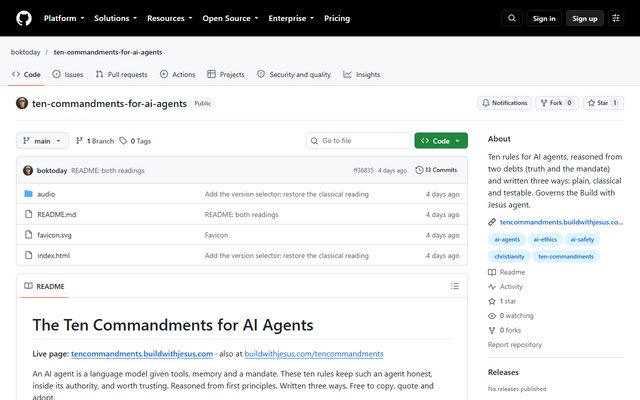Switch to the Insights tab

[362, 74]
